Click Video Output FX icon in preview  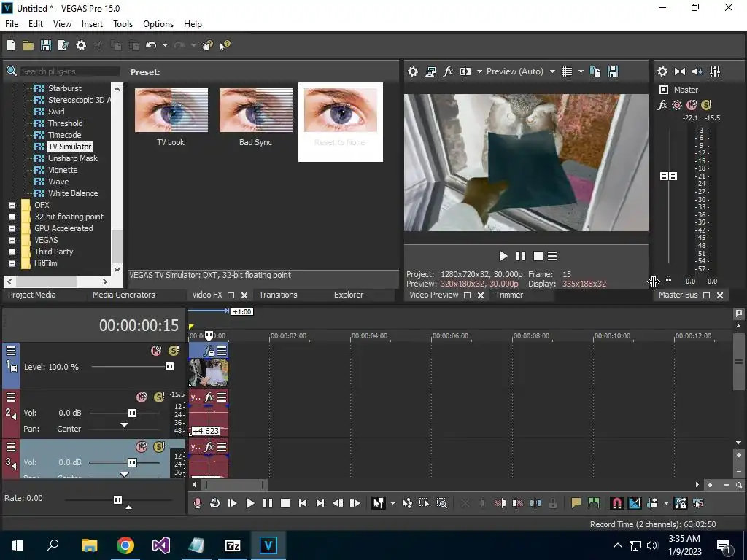[x=448, y=71]
